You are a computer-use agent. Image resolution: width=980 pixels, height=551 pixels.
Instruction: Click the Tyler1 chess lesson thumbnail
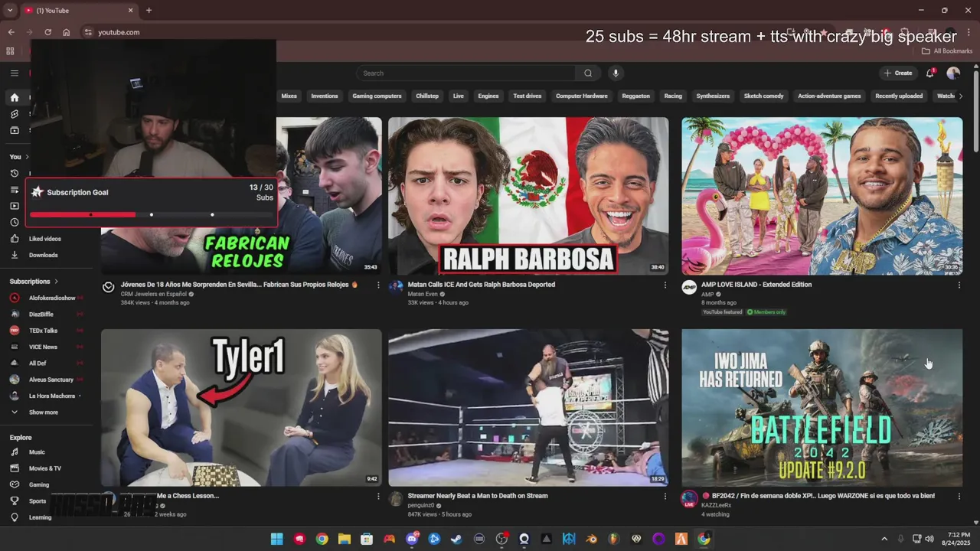click(x=241, y=408)
